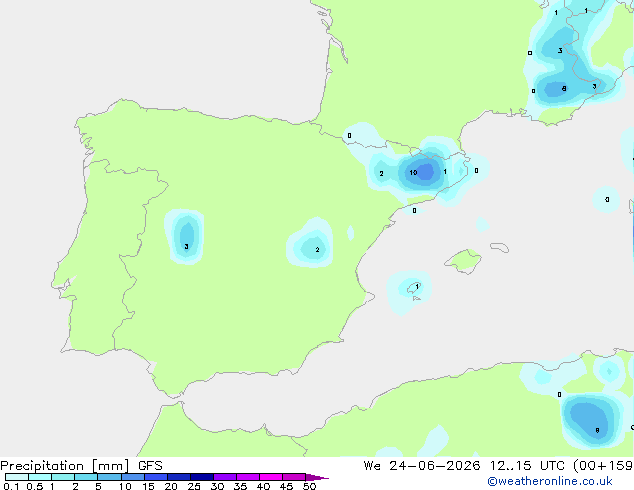This screenshot has height=490, width=634.
Task: Click the 10–15 mm legend swatch
Action: pos(132,477)
